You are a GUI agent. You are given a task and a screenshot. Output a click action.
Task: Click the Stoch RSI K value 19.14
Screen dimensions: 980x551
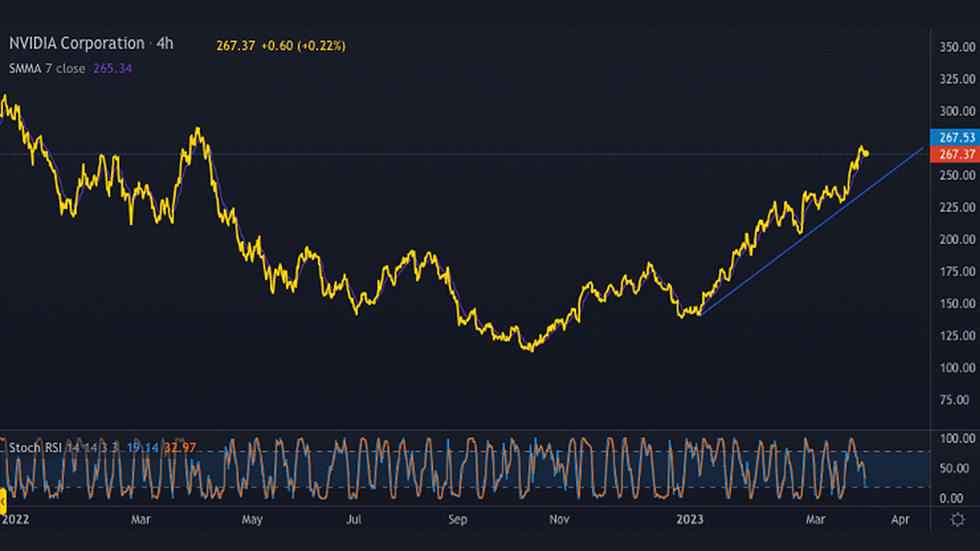pos(143,448)
